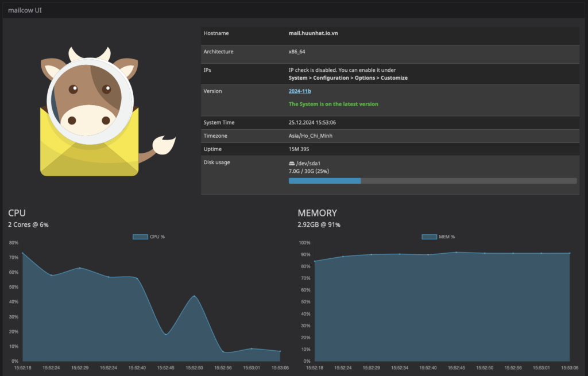588x376 pixels.
Task: Click the 50% label on CPU chart axis
Action: coord(14,287)
